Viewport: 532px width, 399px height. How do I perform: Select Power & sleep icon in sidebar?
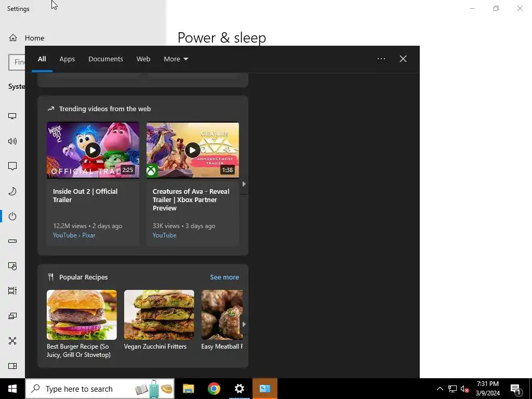[12, 216]
